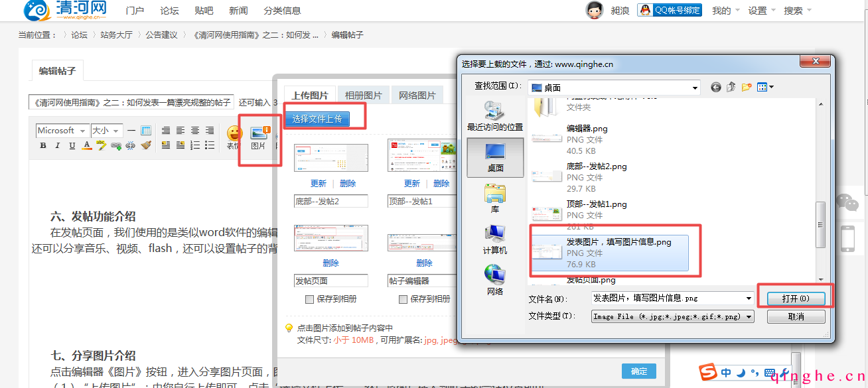Open the Microsoft font family dropdown

pos(62,131)
